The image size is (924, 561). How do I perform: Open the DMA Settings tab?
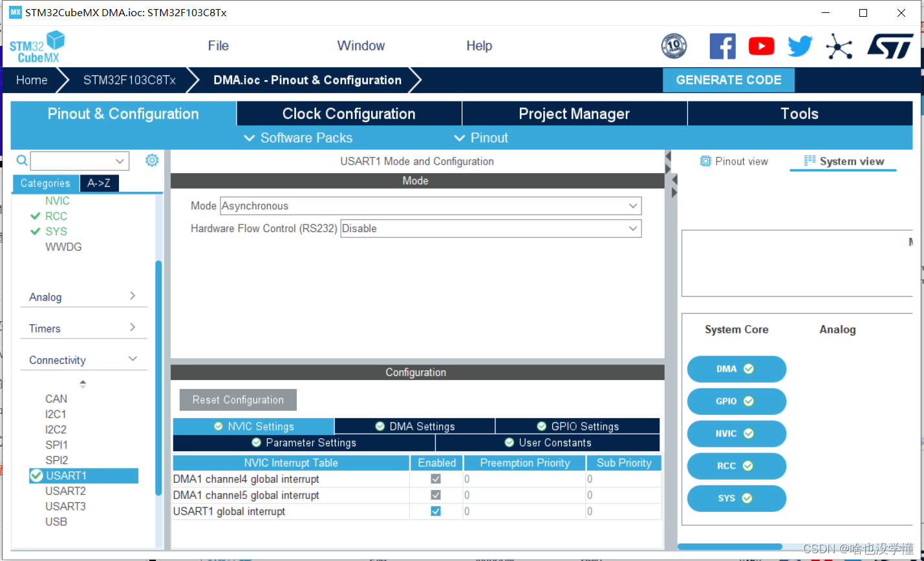click(415, 427)
